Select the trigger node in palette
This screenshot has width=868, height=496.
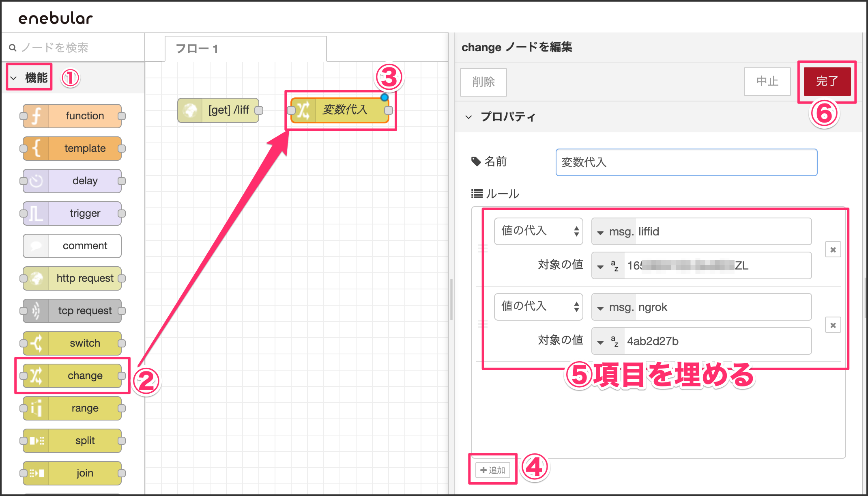(73, 213)
